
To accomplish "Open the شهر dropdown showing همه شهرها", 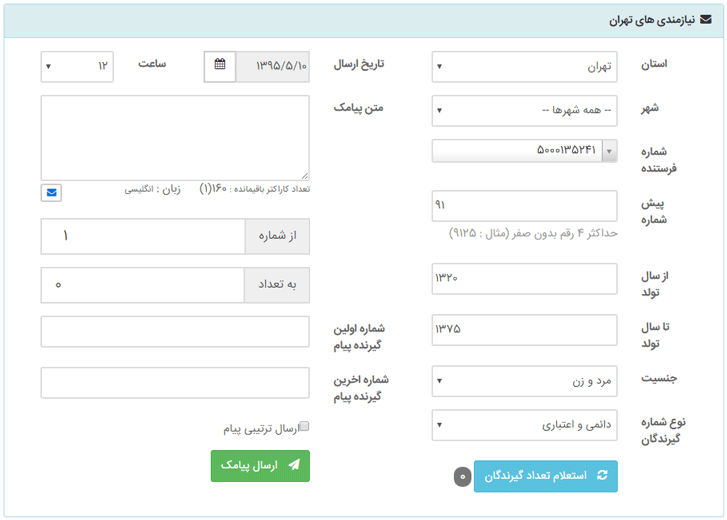I will tap(524, 111).
